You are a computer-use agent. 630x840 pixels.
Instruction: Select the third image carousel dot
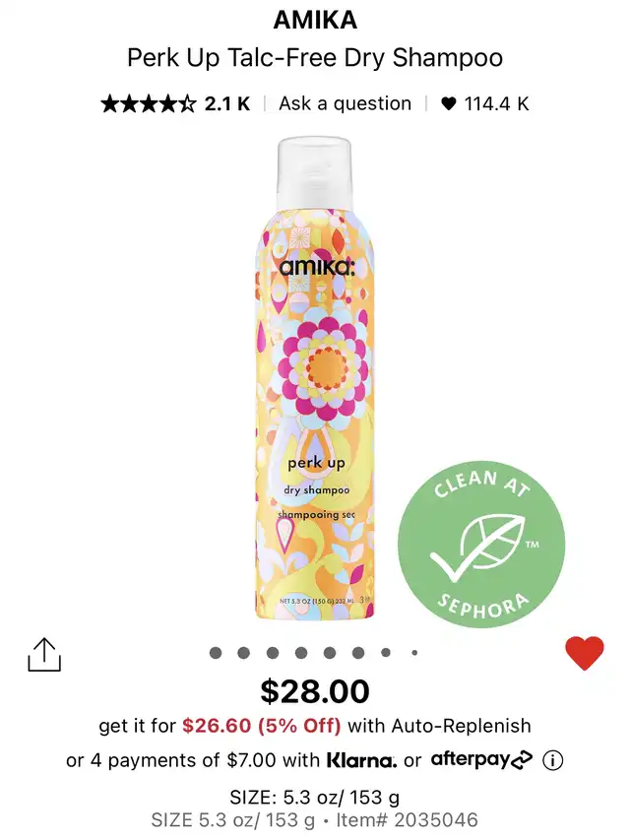pyautogui.click(x=273, y=653)
